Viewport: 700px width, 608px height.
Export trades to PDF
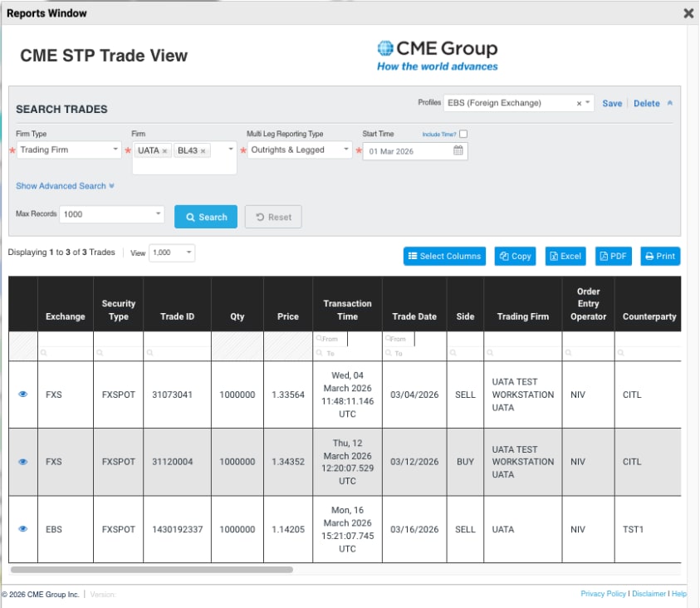614,256
